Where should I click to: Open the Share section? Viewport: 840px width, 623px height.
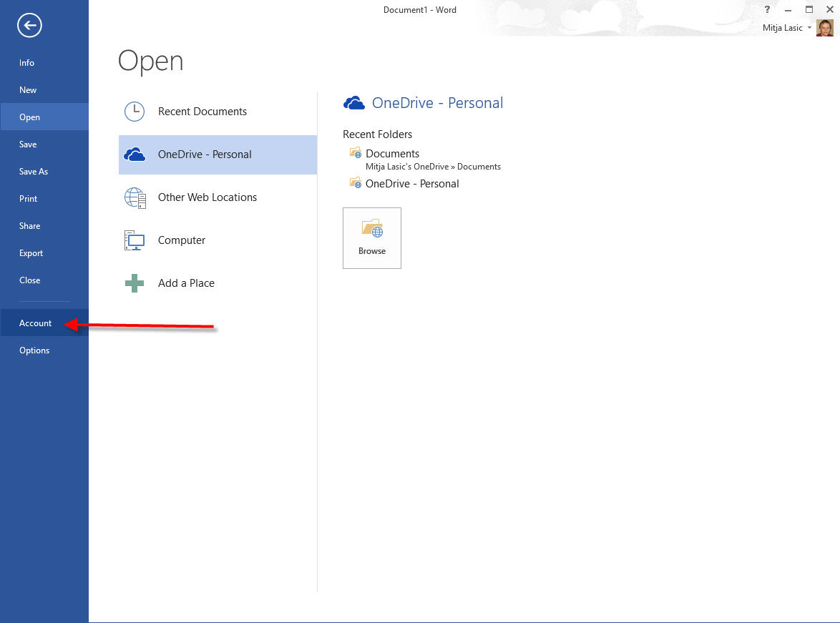[30, 226]
